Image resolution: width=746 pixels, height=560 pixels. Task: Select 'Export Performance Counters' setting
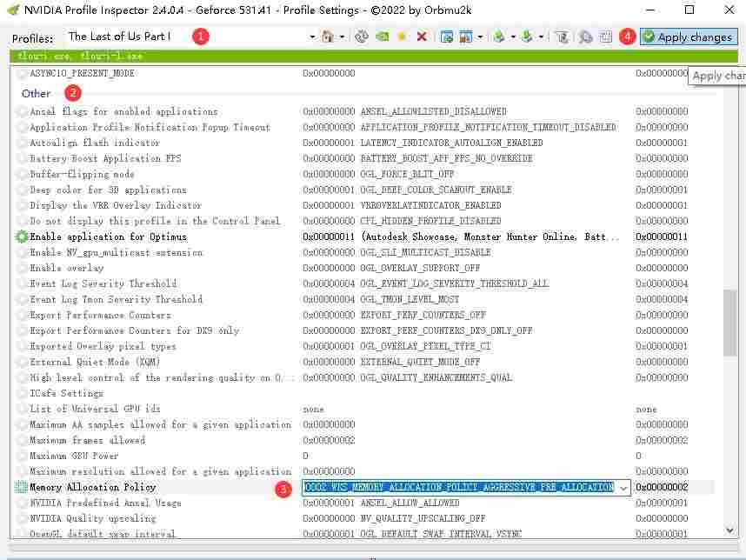(100, 315)
